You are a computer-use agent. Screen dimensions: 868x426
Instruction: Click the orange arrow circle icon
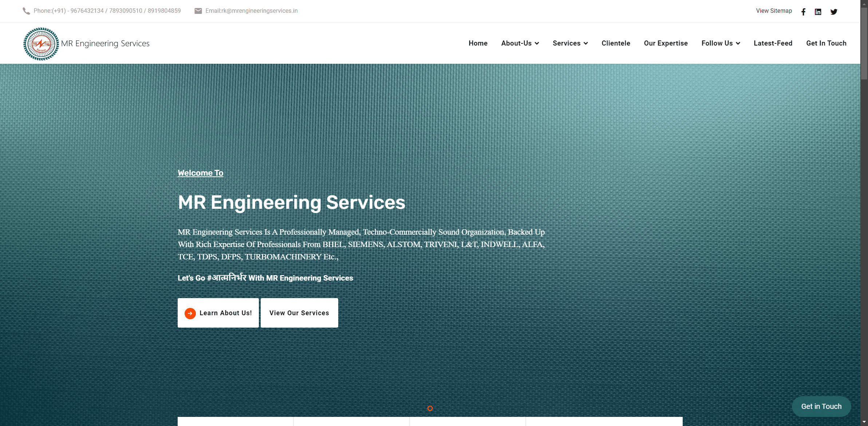(x=190, y=313)
